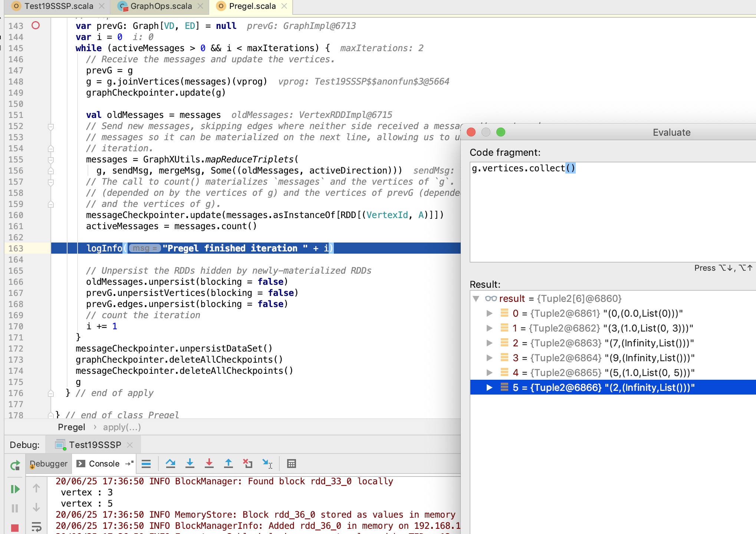Expand selected entry 5 (2,(Infinity,List()))
The image size is (756, 534).
click(490, 388)
